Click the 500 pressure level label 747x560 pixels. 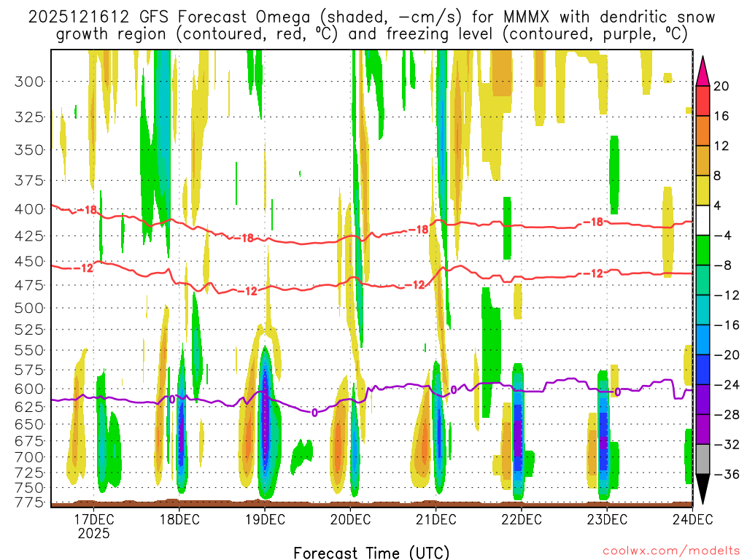(x=29, y=308)
